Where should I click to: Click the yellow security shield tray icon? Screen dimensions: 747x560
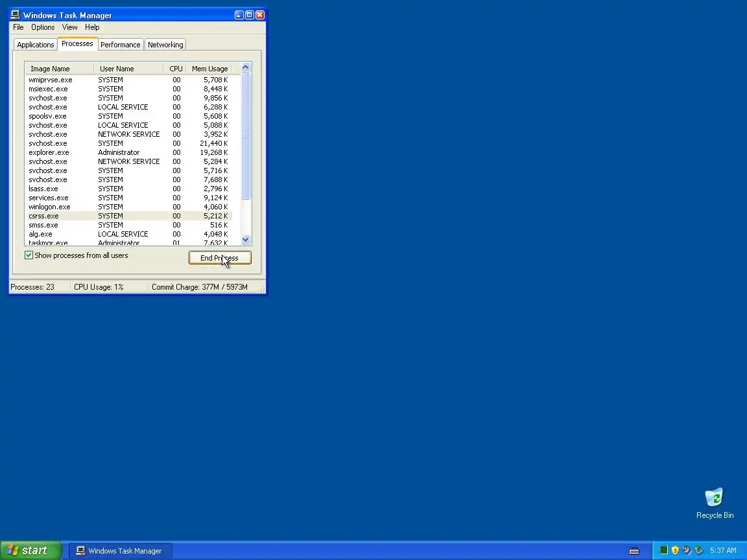coord(675,550)
